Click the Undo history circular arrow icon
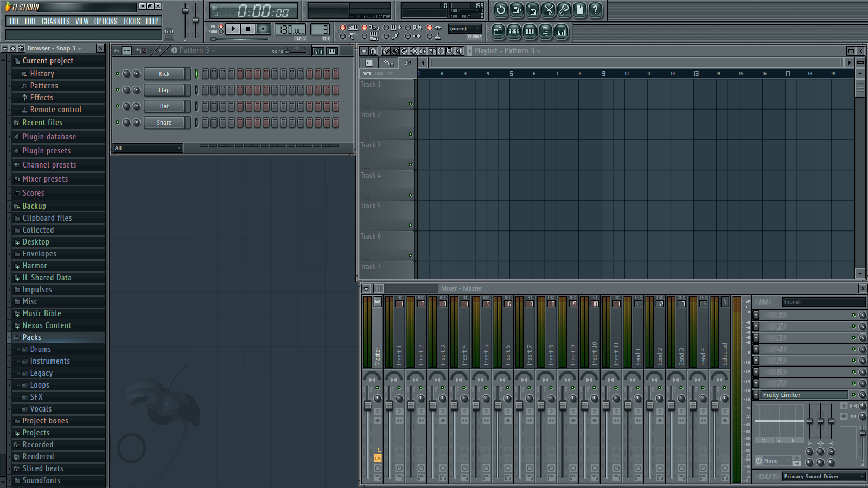868x488 pixels. (501, 9)
